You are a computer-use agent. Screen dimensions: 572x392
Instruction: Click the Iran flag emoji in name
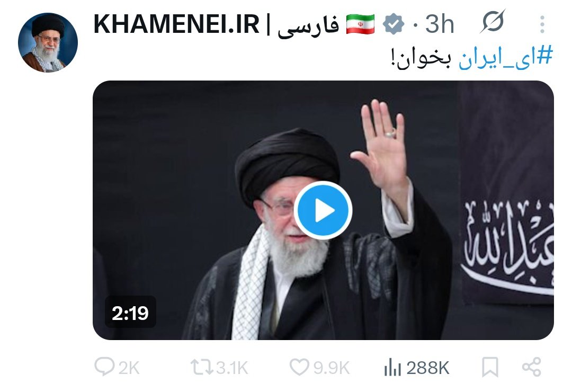[x=360, y=24]
